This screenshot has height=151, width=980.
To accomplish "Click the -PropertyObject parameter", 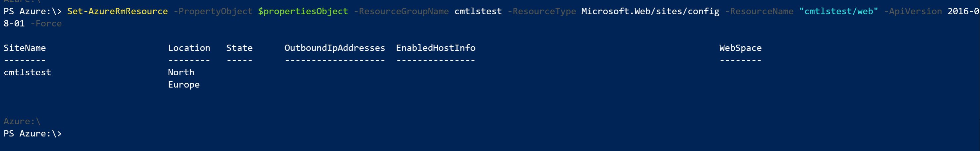I will tap(213, 12).
